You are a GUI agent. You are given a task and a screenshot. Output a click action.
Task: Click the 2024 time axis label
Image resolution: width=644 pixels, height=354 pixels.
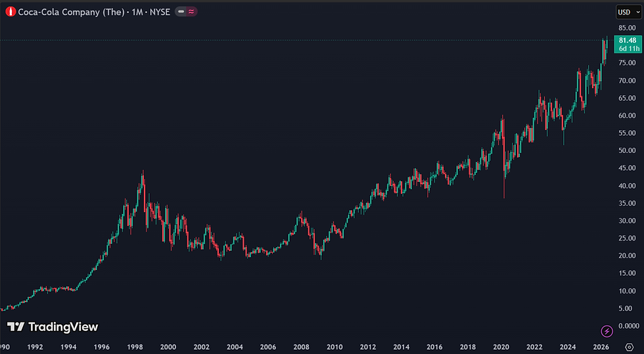[568, 347]
